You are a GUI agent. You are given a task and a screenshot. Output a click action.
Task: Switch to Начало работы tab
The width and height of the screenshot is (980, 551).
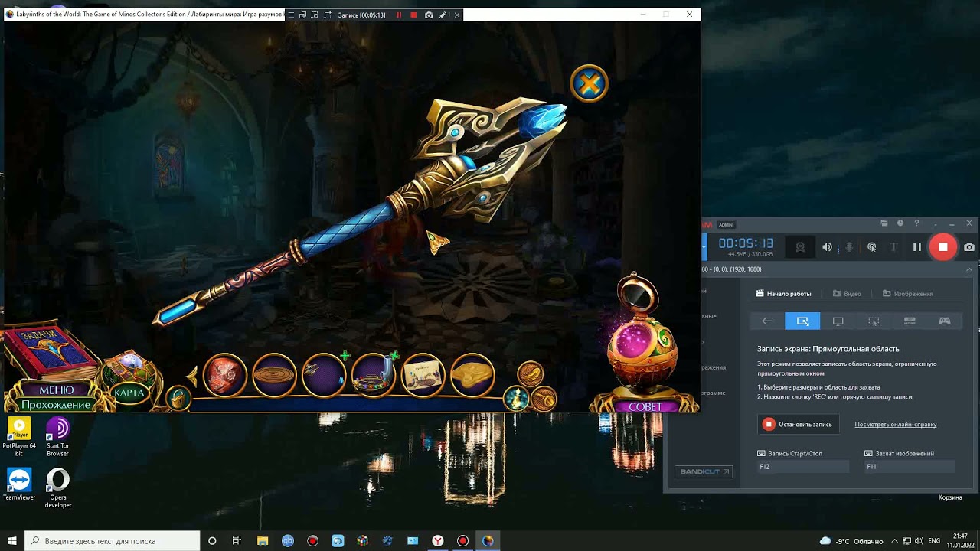783,294
